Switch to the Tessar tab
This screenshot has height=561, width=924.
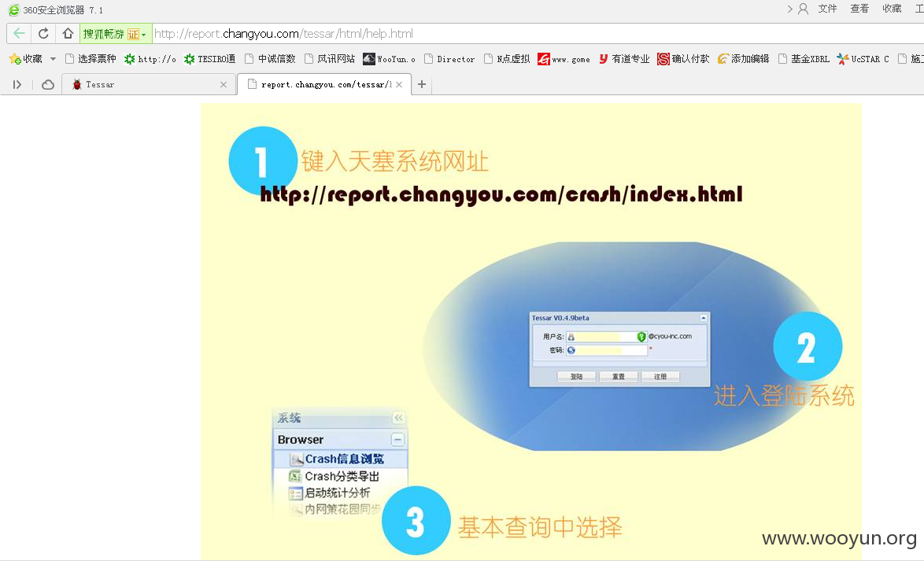point(149,84)
